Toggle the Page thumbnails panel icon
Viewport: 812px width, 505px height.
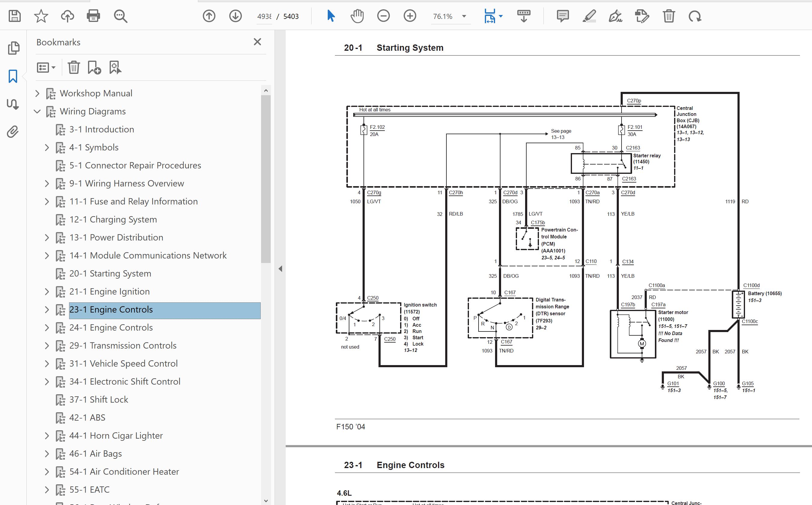coord(13,48)
